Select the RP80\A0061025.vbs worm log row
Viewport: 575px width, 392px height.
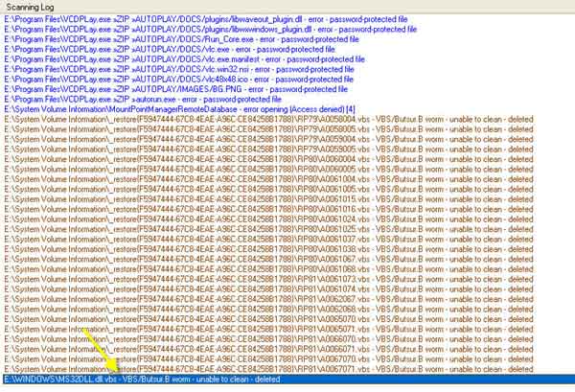268,229
